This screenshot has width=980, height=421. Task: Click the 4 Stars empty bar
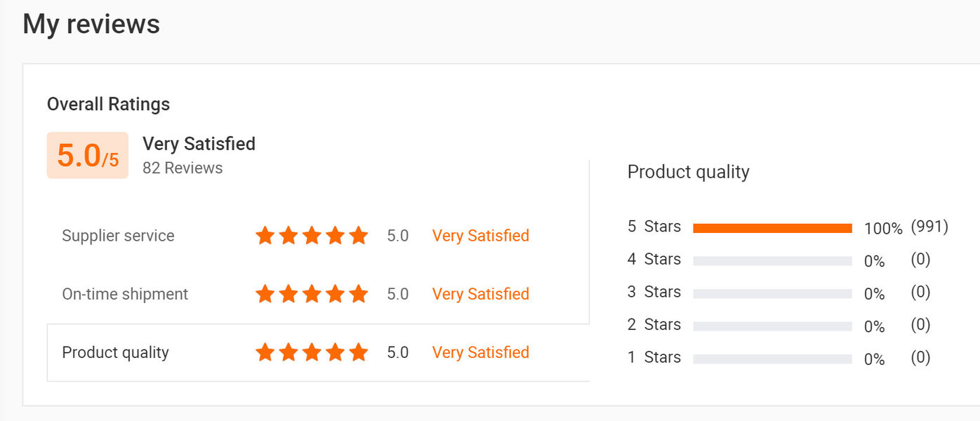[x=772, y=261]
